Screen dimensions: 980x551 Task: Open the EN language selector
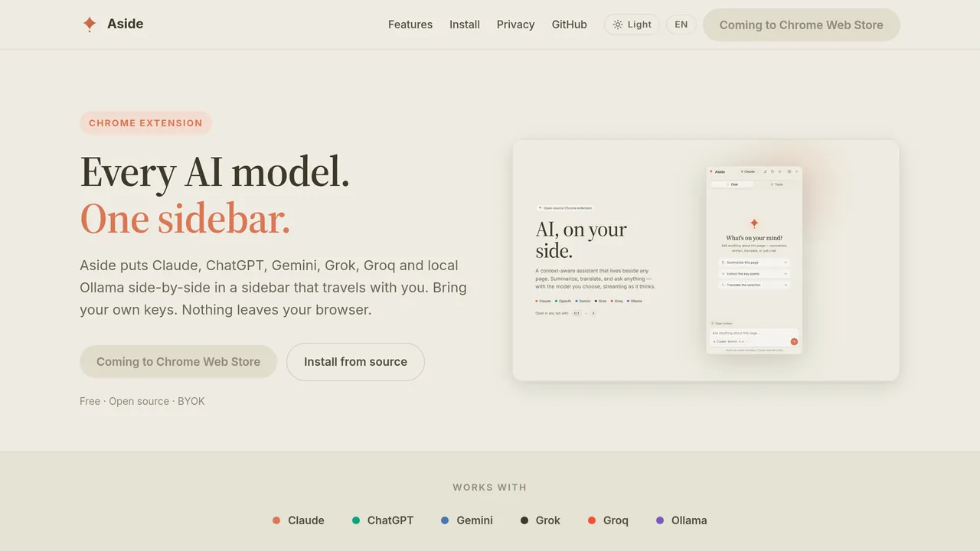(681, 24)
